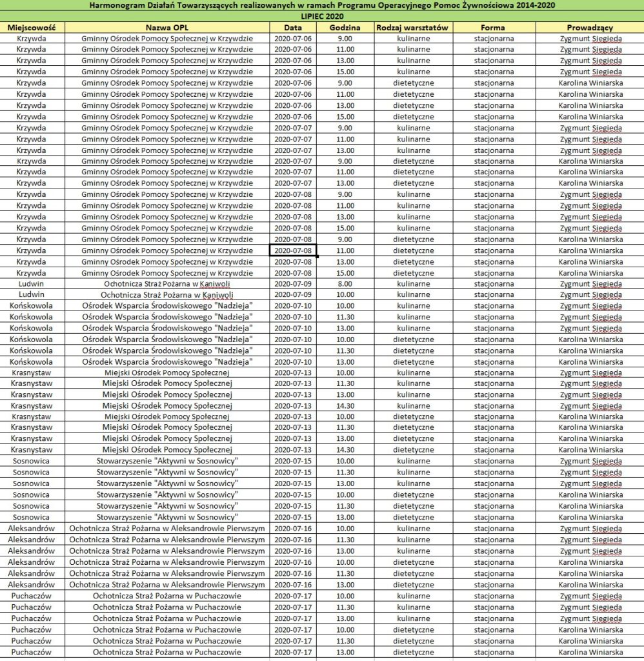
Task: Select the "Data" column header
Action: point(293,27)
